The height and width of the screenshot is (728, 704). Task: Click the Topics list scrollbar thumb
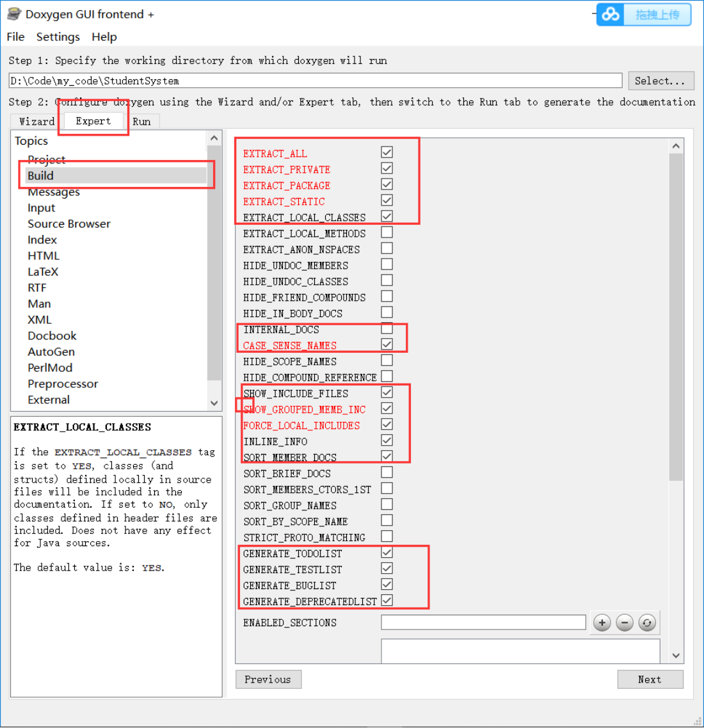[x=214, y=263]
